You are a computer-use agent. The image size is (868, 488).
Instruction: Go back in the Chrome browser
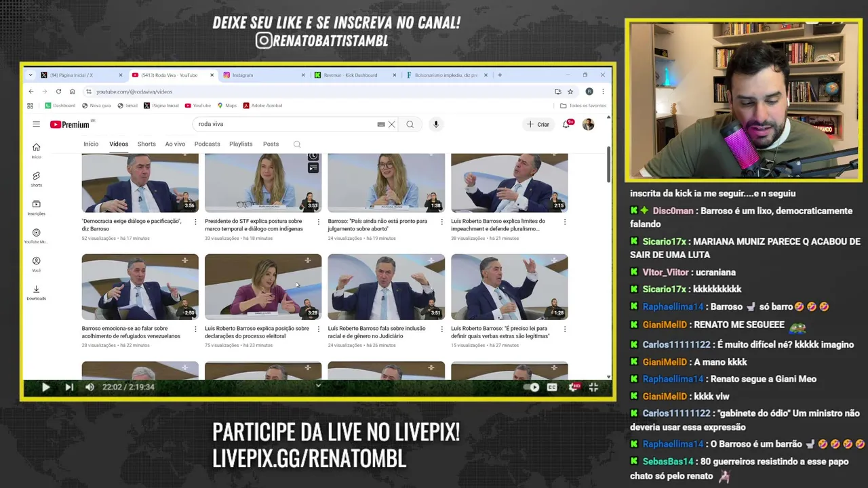coord(31,91)
